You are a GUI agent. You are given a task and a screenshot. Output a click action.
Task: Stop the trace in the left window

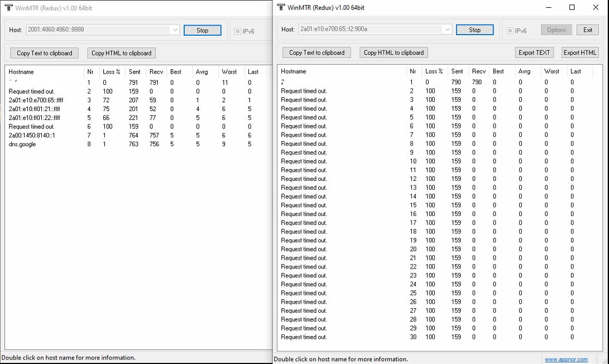(202, 31)
